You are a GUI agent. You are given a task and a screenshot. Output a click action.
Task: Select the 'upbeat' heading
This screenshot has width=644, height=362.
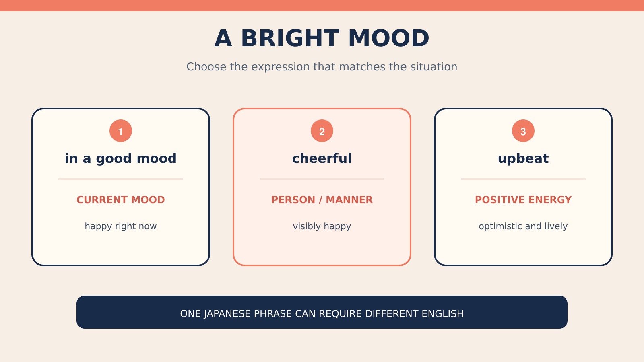(x=523, y=158)
